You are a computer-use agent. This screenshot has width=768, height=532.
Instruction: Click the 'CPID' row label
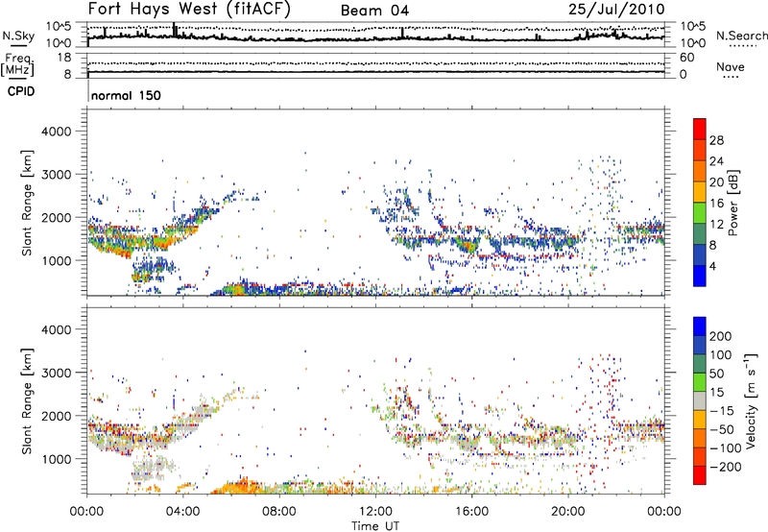pos(21,91)
